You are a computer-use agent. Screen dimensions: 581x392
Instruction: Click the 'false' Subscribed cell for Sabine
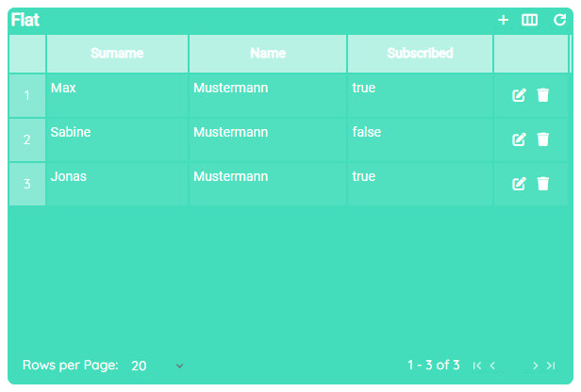click(x=367, y=133)
